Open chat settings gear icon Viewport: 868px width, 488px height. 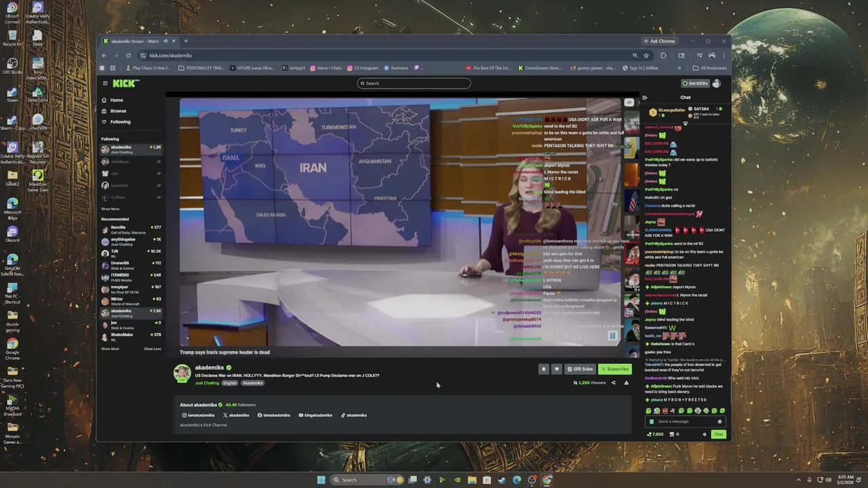click(704, 434)
